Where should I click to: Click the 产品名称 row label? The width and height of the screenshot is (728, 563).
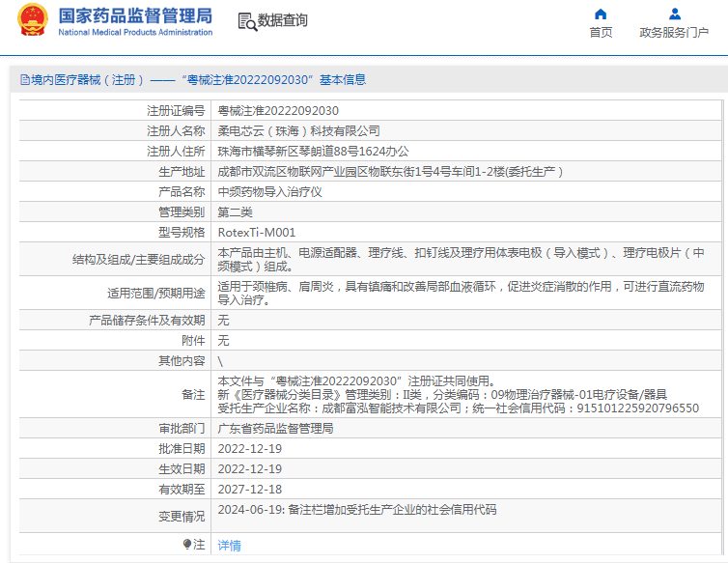pyautogui.click(x=182, y=192)
